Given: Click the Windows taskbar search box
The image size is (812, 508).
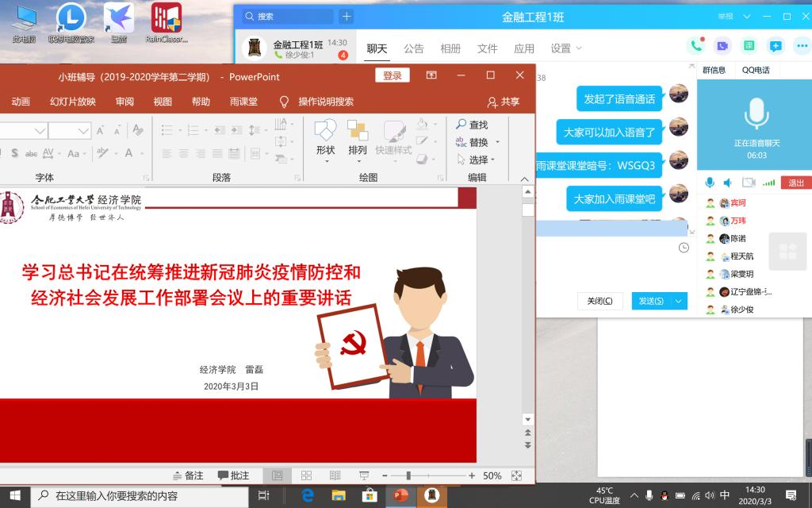Looking at the screenshot, I should coord(140,495).
